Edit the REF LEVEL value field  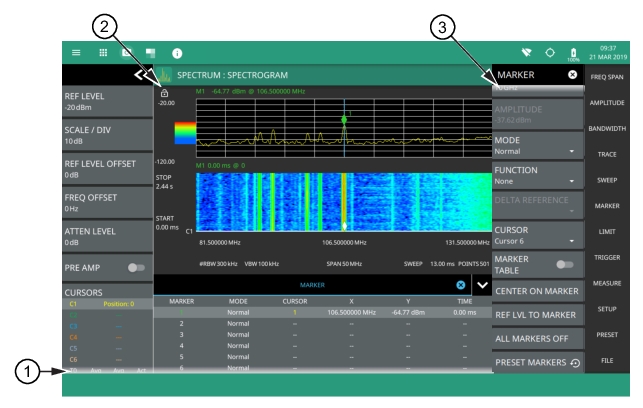tap(107, 102)
